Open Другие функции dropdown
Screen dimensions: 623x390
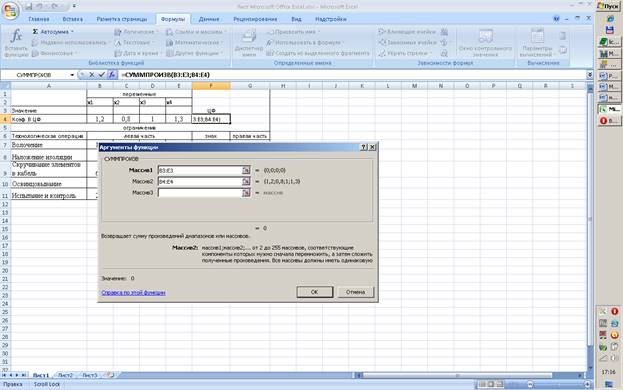194,53
